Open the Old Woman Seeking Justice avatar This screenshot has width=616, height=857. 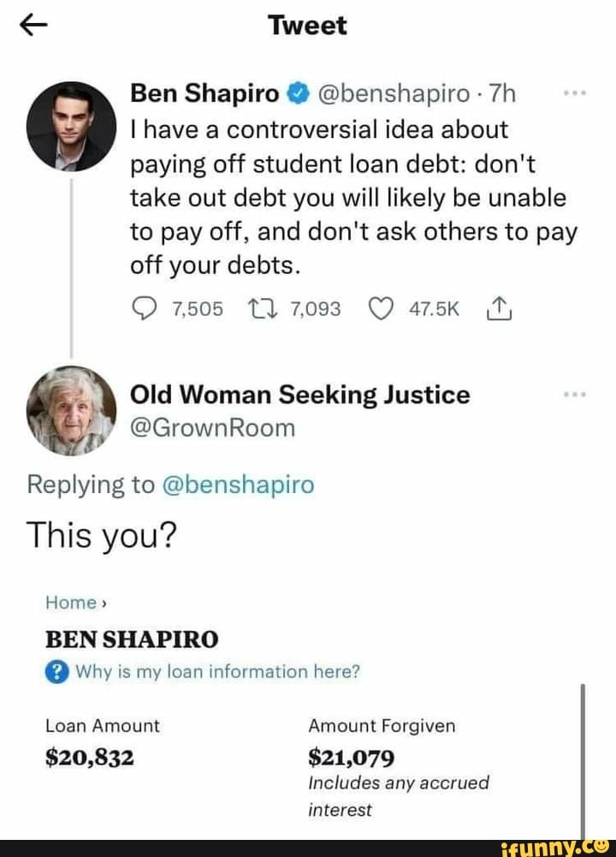pos(72,410)
